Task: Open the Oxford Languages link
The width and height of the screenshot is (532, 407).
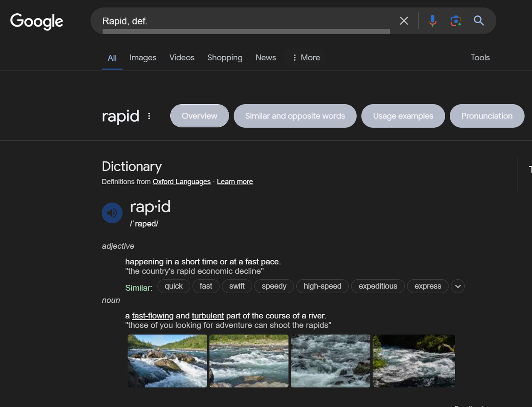Action: click(x=181, y=182)
